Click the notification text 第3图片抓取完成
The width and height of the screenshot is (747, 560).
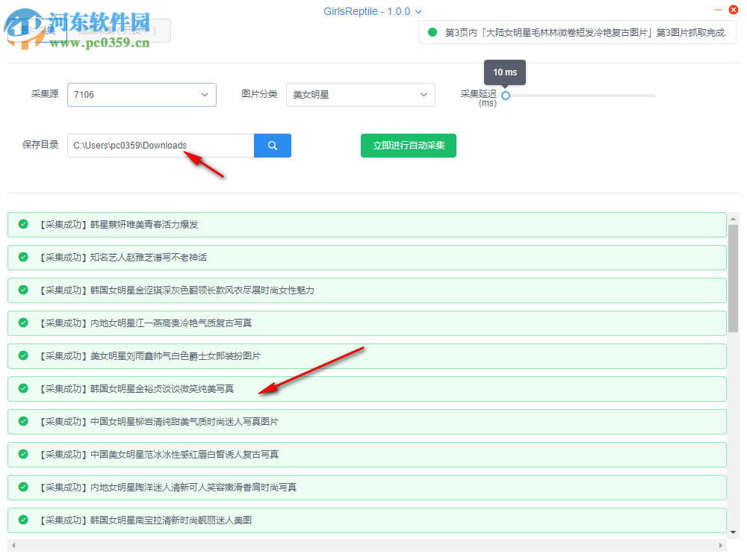tap(691, 32)
